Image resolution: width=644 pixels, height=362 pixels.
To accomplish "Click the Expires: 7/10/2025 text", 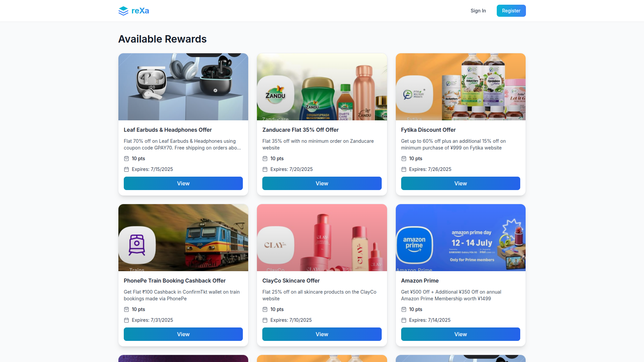I will (291, 320).
